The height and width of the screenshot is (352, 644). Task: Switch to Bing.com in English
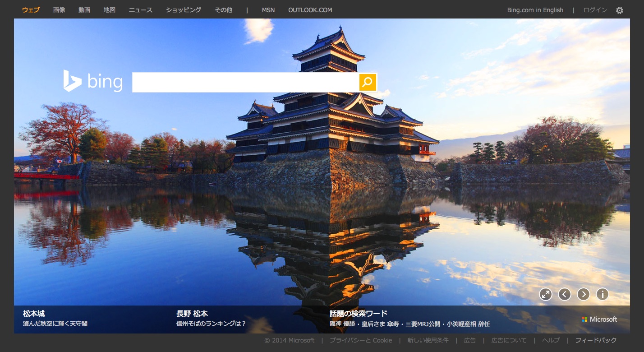pyautogui.click(x=535, y=10)
